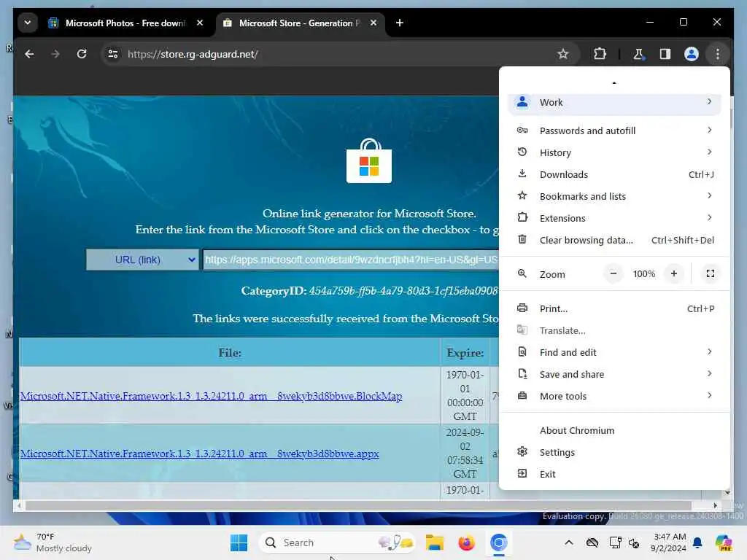Click the Translate menu entry

614,330
